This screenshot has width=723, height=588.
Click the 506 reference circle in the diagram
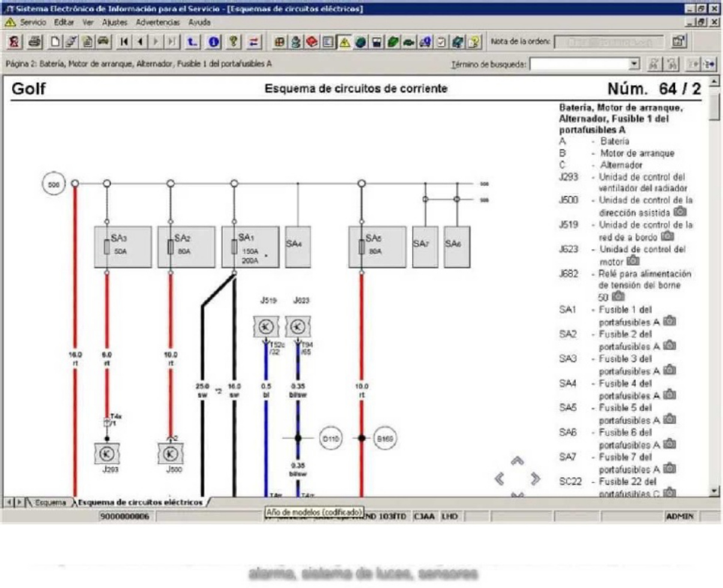click(53, 185)
